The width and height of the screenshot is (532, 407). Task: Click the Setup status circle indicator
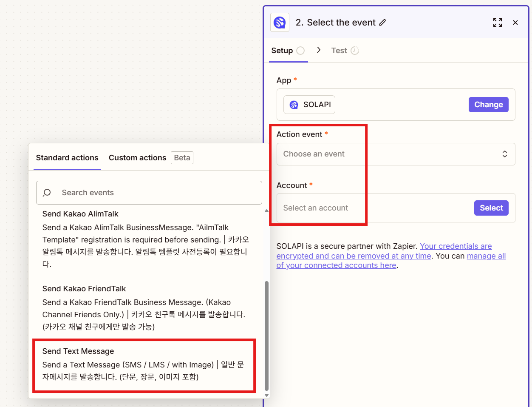click(300, 51)
